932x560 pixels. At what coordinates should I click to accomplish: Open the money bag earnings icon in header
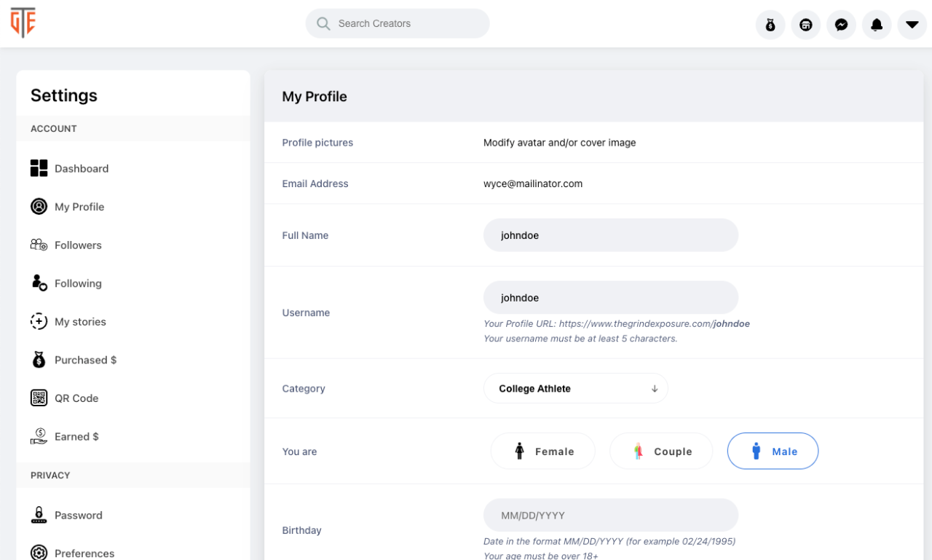point(770,24)
